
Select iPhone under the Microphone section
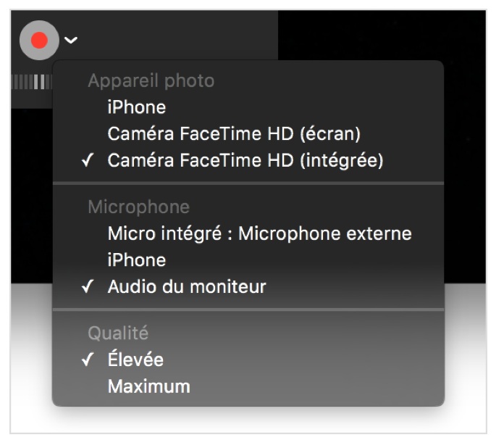(137, 260)
